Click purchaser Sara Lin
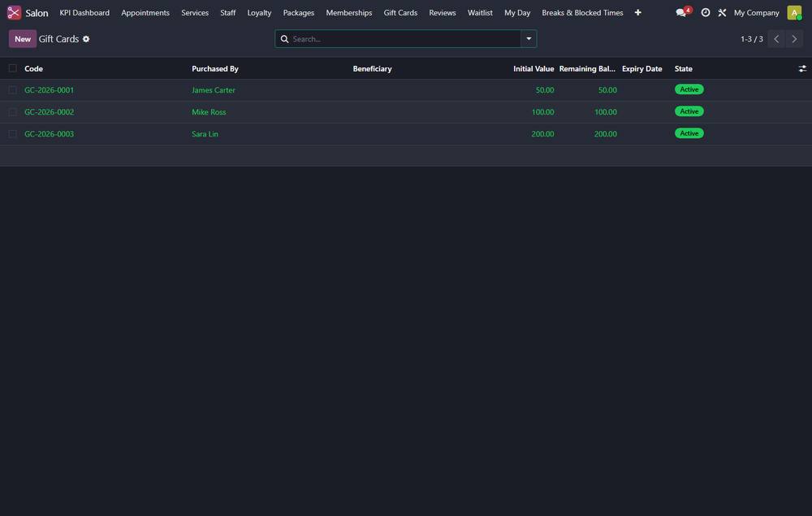Screen dimensions: 812x516 coord(205,133)
